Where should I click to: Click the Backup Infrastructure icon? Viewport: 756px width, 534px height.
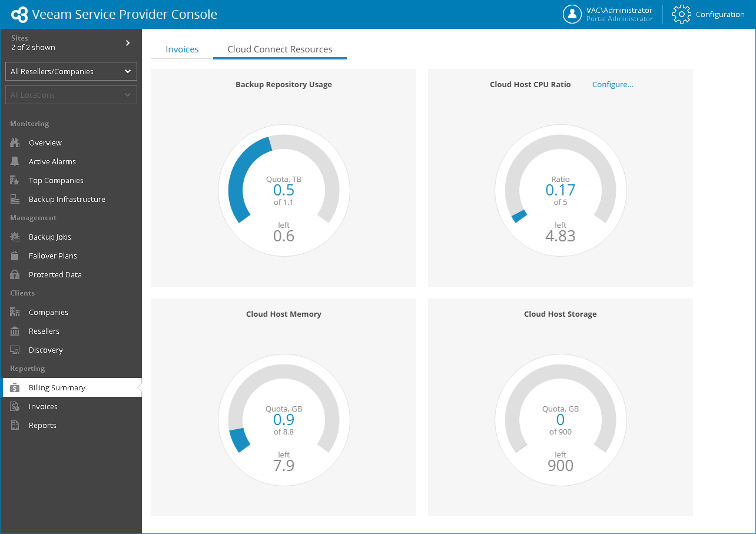coord(15,199)
